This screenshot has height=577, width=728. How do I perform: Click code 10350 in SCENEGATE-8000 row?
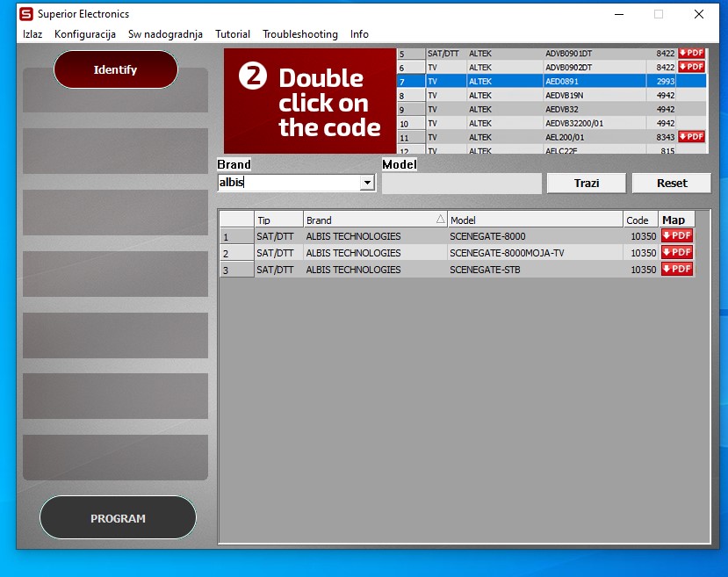643,236
